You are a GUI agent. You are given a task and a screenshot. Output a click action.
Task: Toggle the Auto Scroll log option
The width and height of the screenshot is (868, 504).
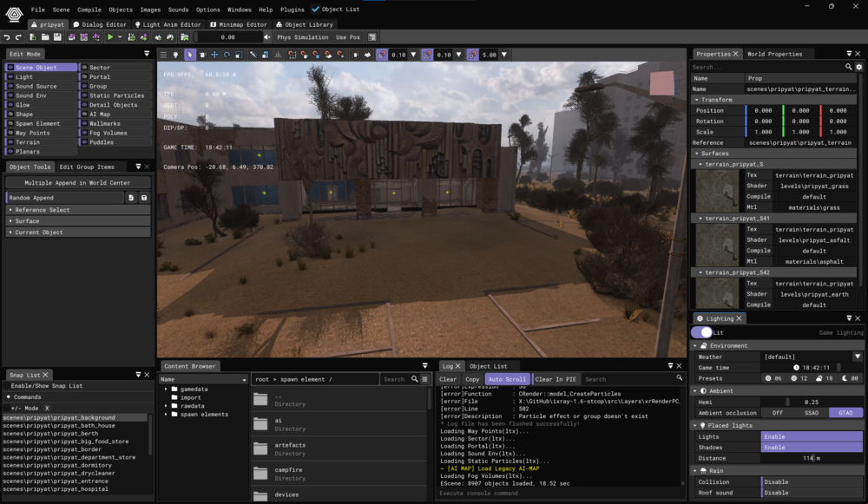[507, 379]
